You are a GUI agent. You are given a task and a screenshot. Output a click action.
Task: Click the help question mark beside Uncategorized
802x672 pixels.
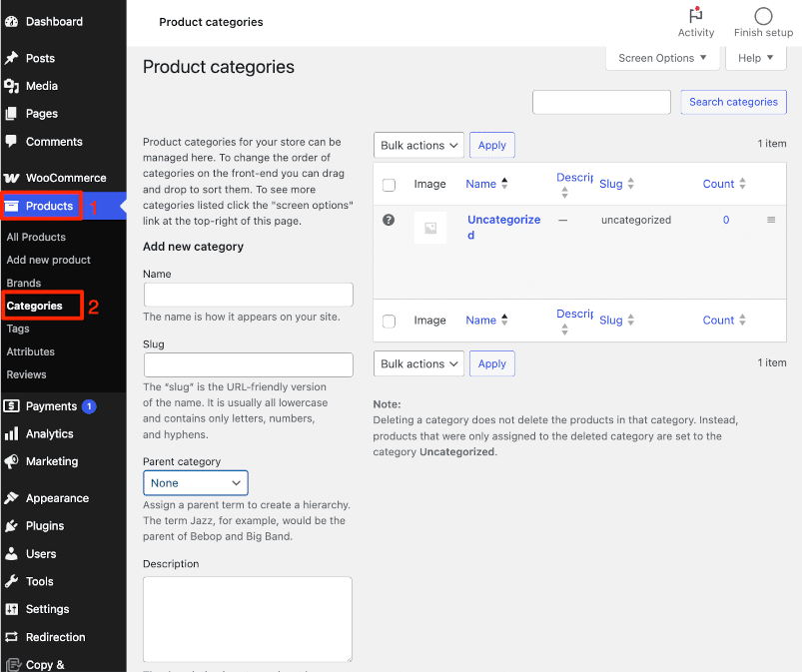point(389,220)
